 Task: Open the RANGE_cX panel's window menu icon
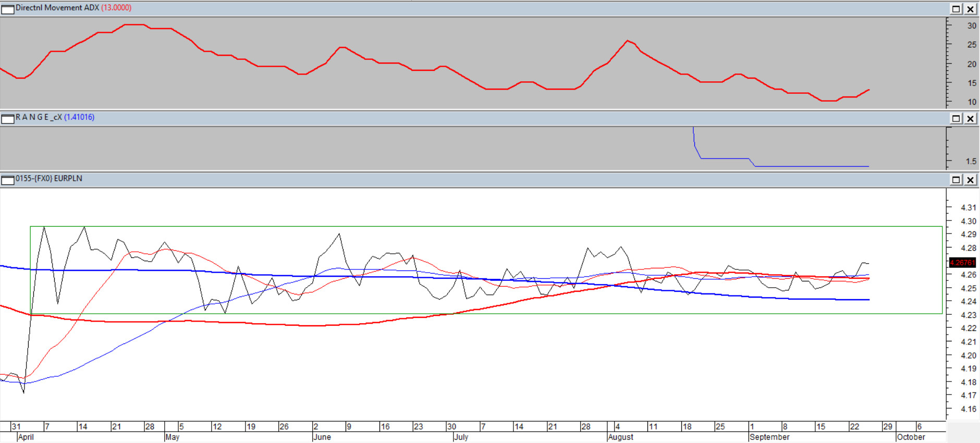(7, 118)
